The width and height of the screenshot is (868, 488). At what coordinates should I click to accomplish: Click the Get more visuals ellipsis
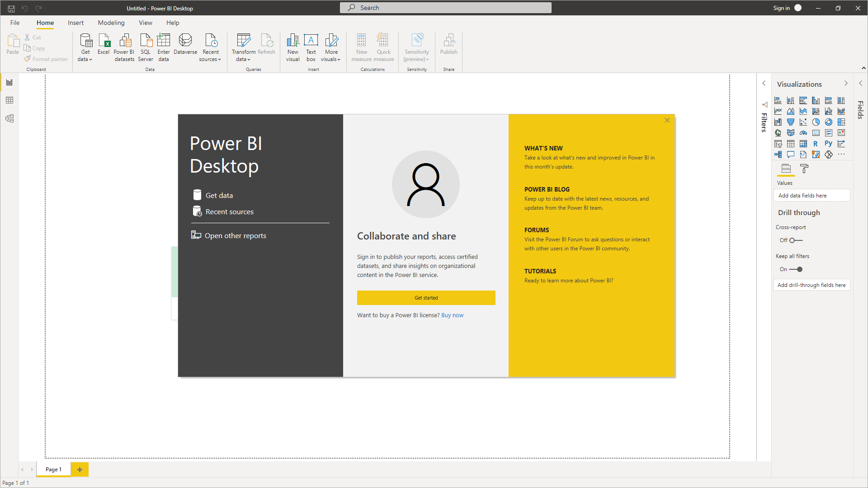click(841, 155)
